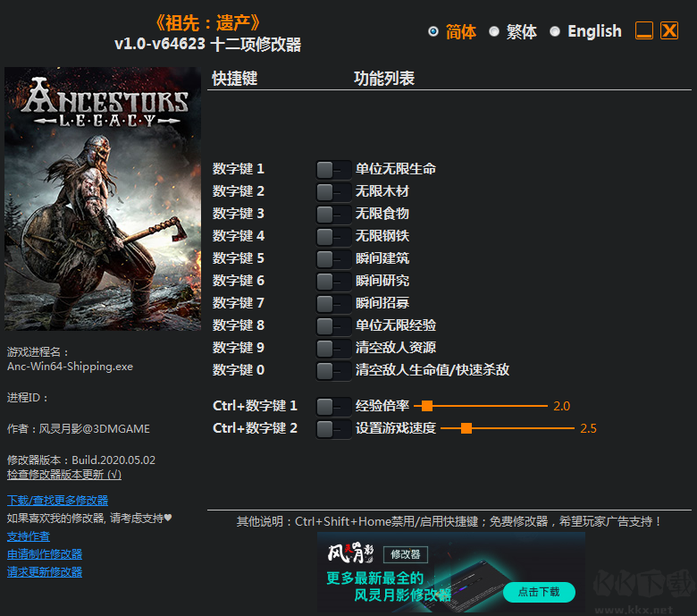Click the 经验倍率 slider handle
Image resolution: width=697 pixels, height=616 pixels.
[x=427, y=406]
